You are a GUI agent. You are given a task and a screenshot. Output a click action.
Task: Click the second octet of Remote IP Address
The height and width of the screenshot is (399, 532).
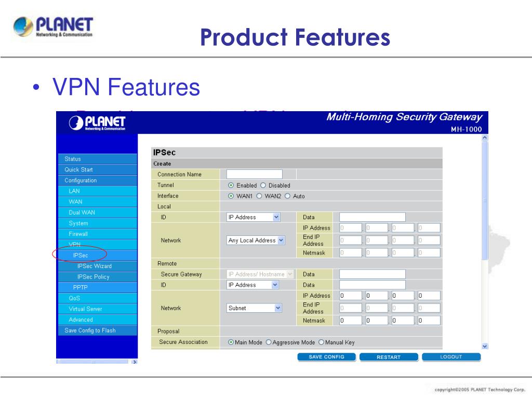(x=377, y=296)
